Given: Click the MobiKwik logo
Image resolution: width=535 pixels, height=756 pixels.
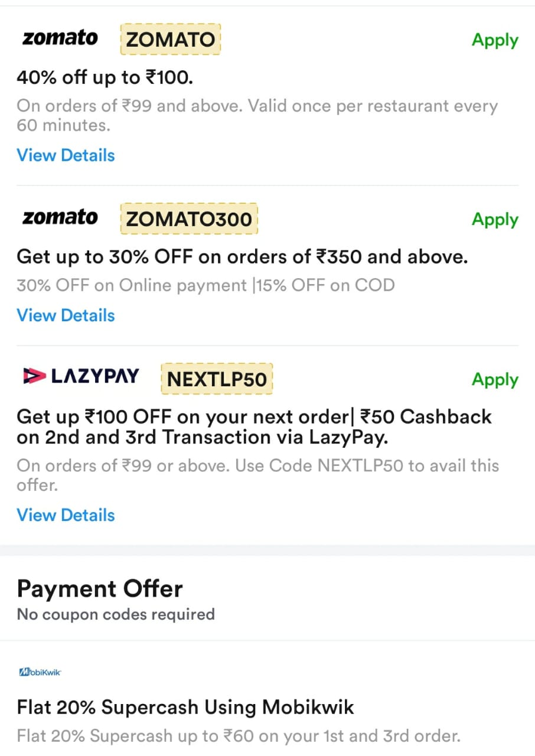Looking at the screenshot, I should (x=40, y=672).
